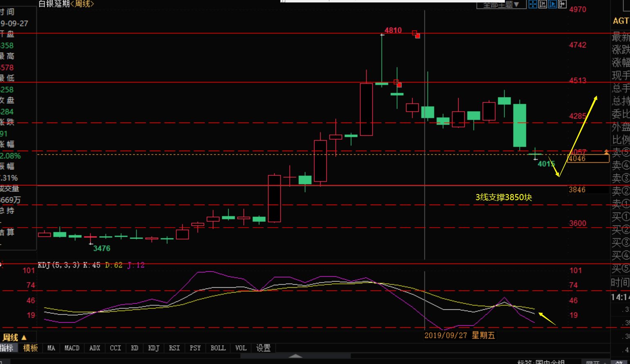
Task: Click the 现手 row in quote panel
Action: pos(621,76)
